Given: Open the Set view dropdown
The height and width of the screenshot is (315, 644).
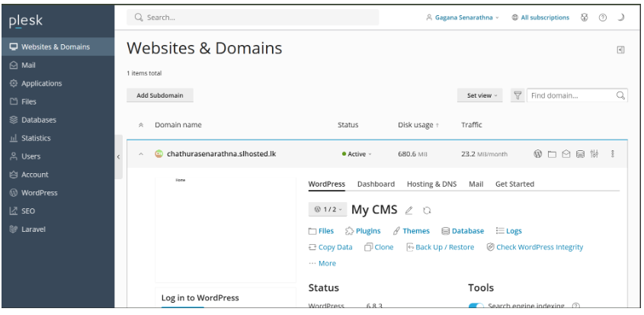Looking at the screenshot, I should pos(482,95).
